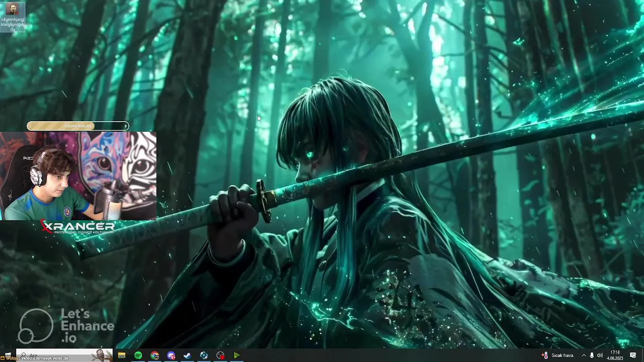The width and height of the screenshot is (644, 362).
Task: Show hidden system tray icons
Action: click(x=584, y=355)
